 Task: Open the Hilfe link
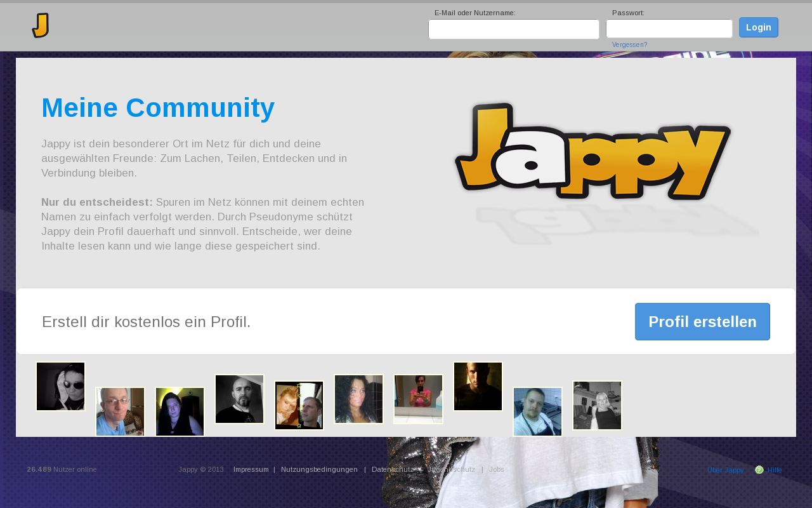(x=775, y=470)
